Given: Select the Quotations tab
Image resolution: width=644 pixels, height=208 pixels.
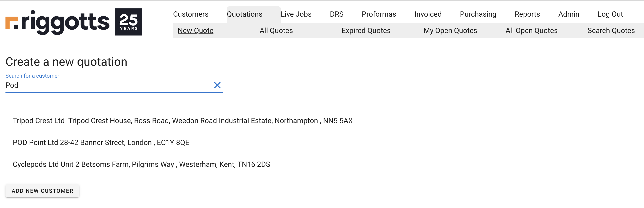Looking at the screenshot, I should click(244, 14).
